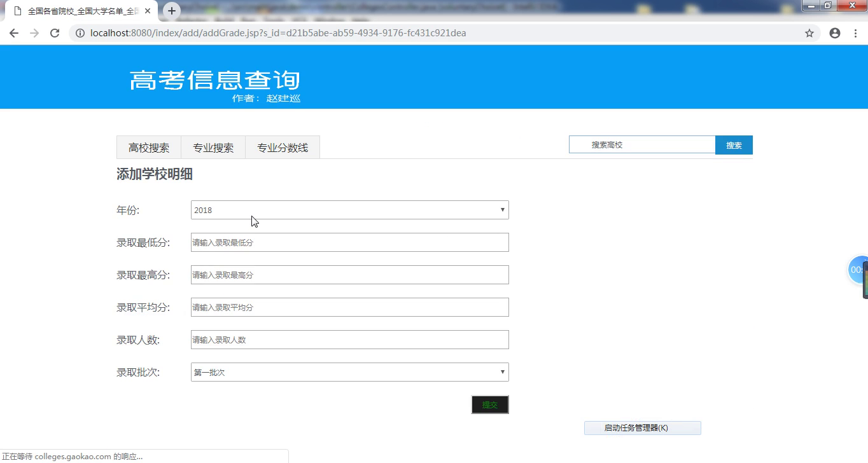The height and width of the screenshot is (463, 868).
Task: Open the 高校搜索 tab
Action: click(149, 148)
